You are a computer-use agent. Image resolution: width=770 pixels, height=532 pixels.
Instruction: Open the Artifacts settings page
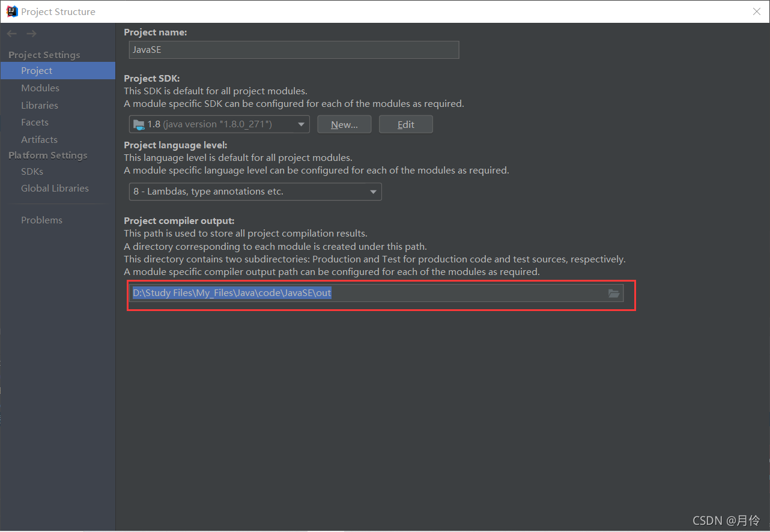(39, 139)
